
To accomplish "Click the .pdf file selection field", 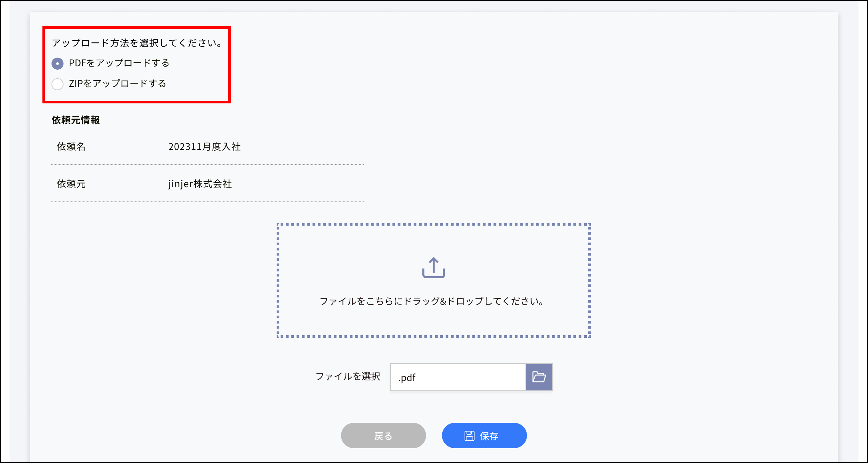I will tap(458, 377).
